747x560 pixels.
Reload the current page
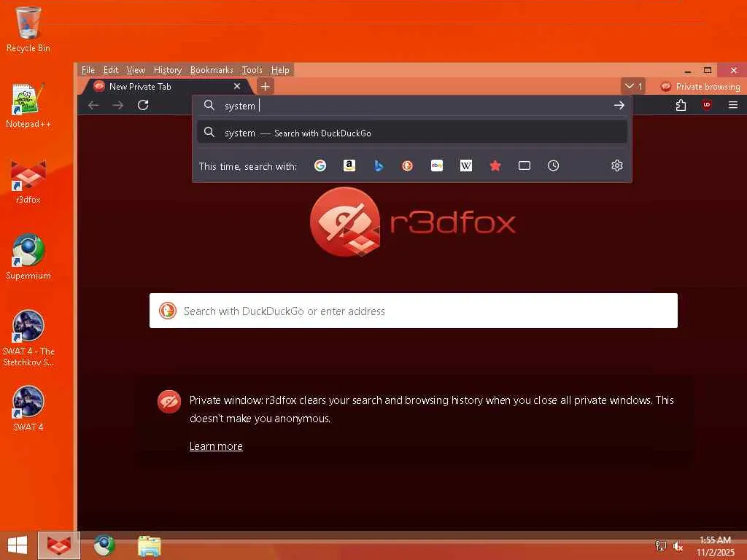[x=143, y=105]
